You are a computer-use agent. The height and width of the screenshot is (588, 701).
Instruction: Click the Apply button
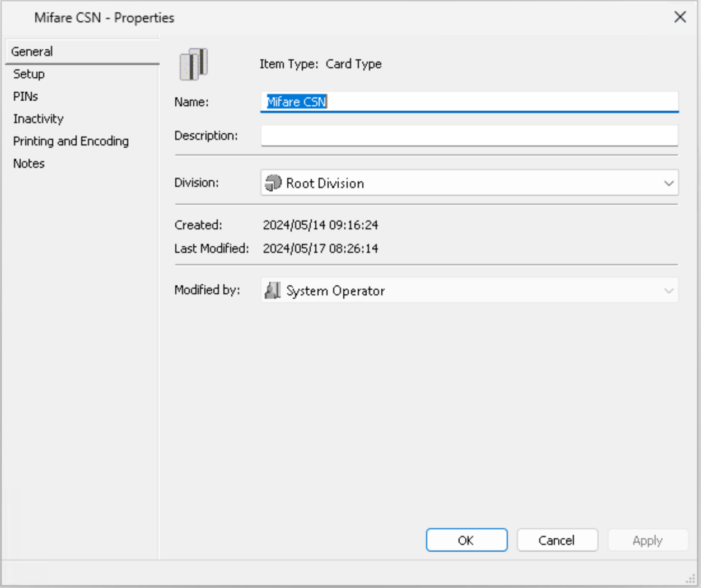click(648, 540)
